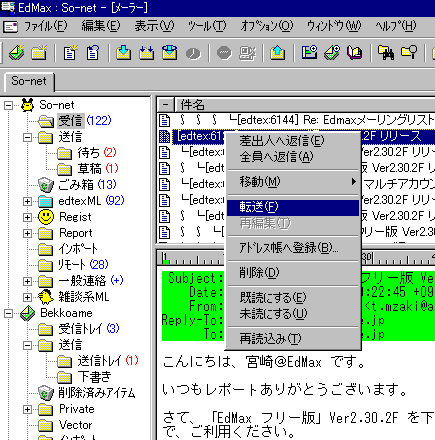The width and height of the screenshot is (435, 440).
Task: Open the ウィンドウ(W) menu
Action: 334,26
